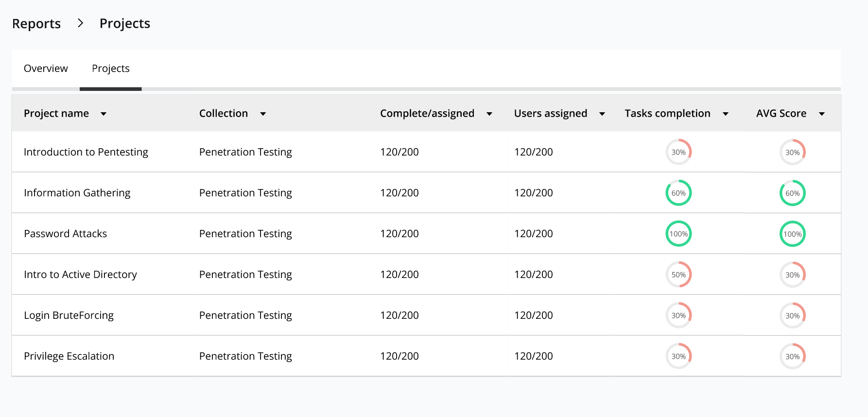868x417 pixels.
Task: Click Users assigned 120/200 for Privilege Escalation
Action: pyautogui.click(x=534, y=356)
